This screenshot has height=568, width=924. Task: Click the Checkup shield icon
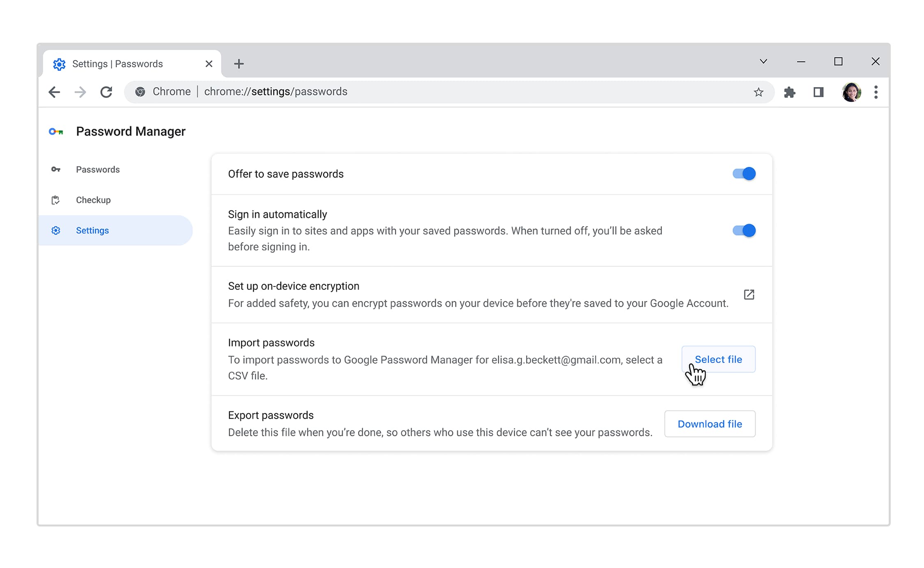pyautogui.click(x=56, y=199)
